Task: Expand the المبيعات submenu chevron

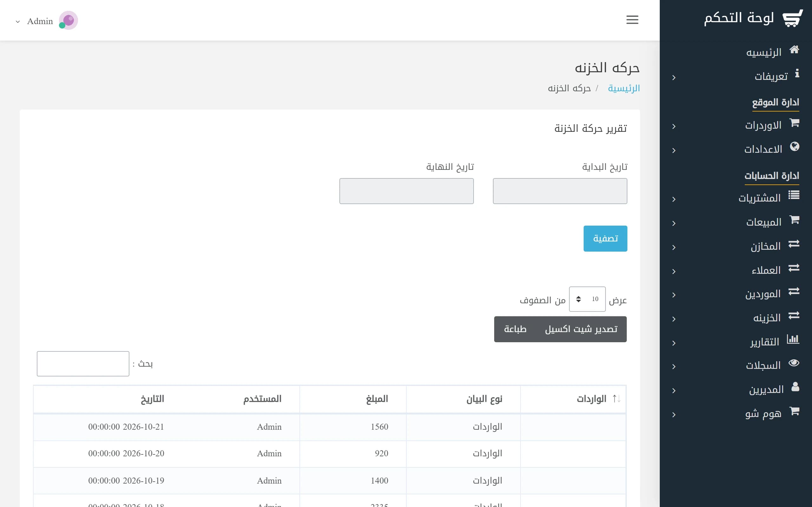Action: click(x=674, y=224)
